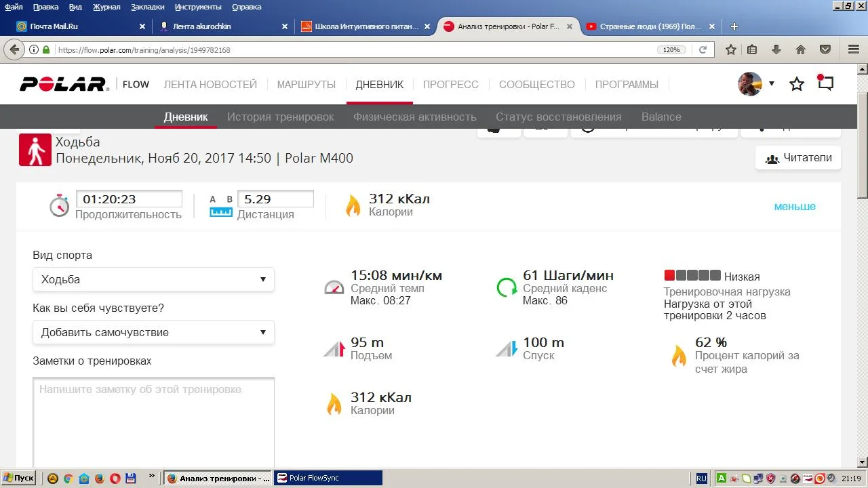The height and width of the screenshot is (488, 868).
Task: Go to ПРОГРЕСС section
Action: [x=451, y=85]
